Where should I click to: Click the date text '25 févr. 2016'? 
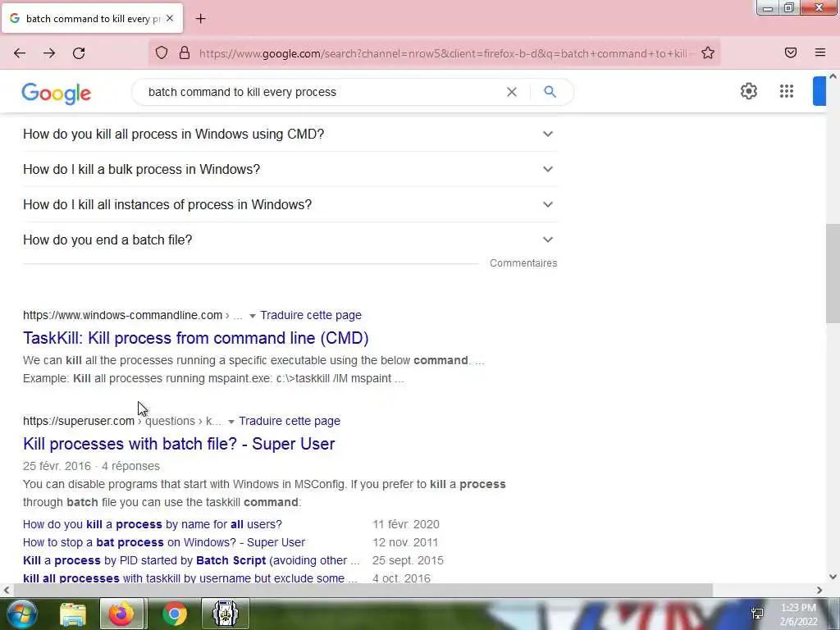57,466
